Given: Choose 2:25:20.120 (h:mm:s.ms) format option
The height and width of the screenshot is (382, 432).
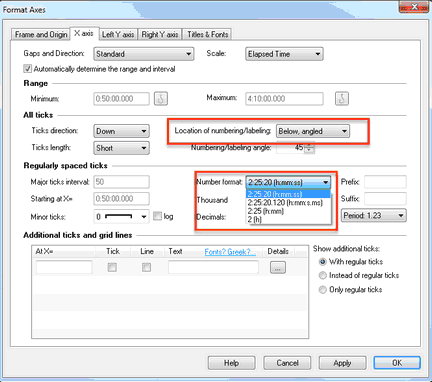Looking at the screenshot, I should 288,203.
